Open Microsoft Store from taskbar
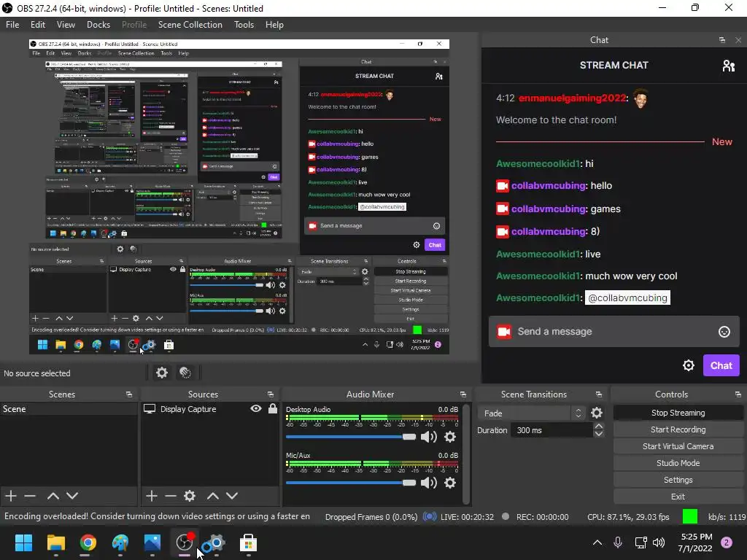 [248, 542]
